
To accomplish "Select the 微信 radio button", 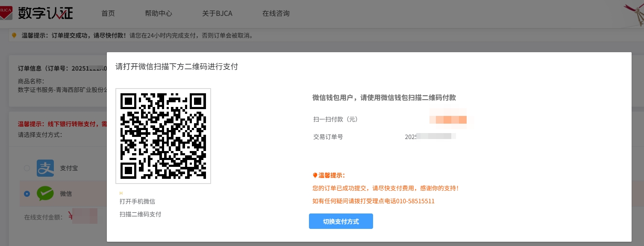I will click(x=27, y=194).
